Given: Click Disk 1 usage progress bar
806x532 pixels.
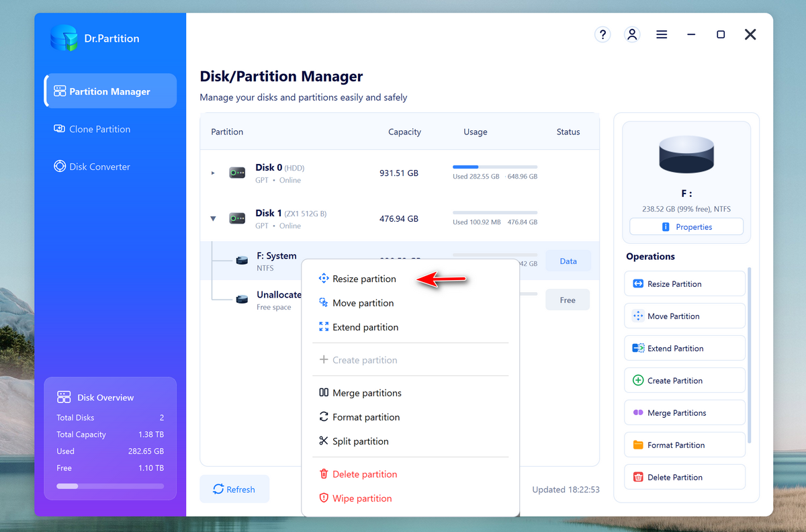Looking at the screenshot, I should [495, 212].
